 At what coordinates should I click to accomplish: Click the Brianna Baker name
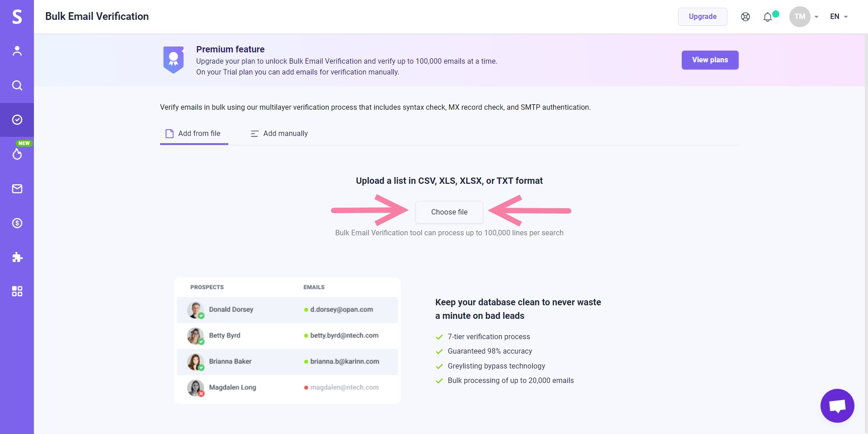click(x=230, y=362)
